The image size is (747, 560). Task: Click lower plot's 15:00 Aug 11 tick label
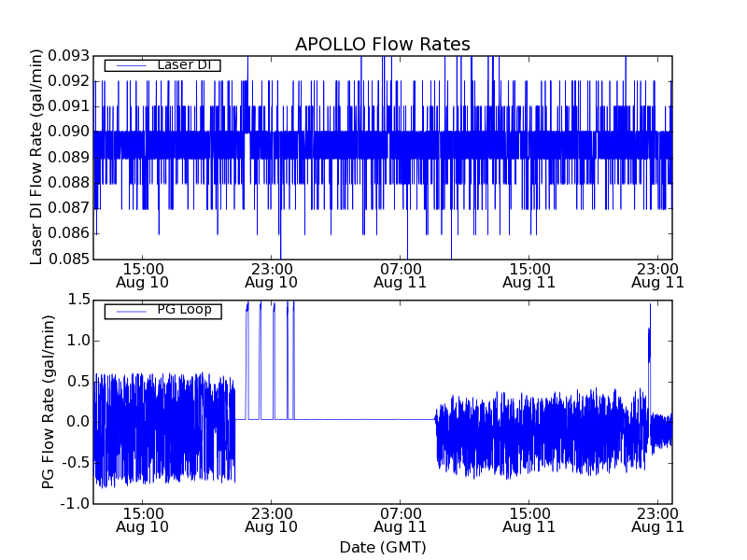click(x=529, y=519)
